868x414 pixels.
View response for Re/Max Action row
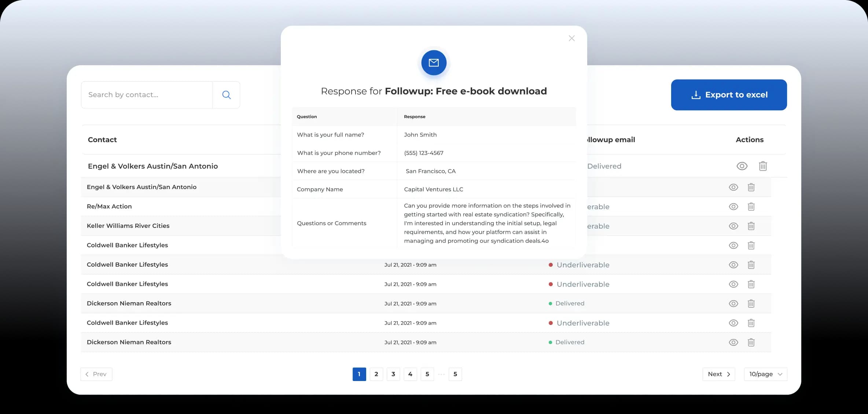click(x=733, y=207)
